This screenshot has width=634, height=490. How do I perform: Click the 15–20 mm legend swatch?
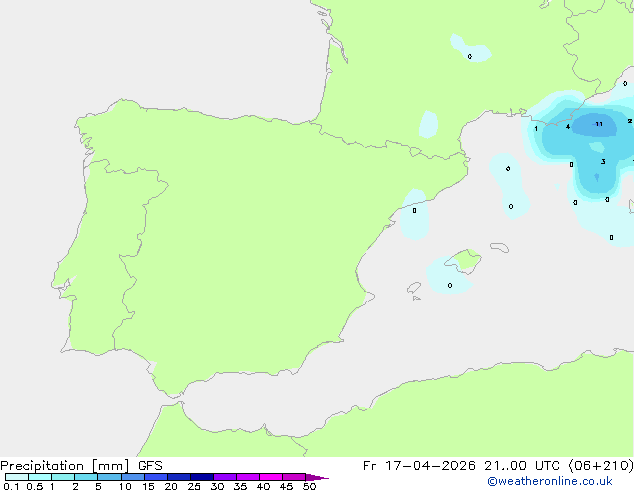(156, 477)
